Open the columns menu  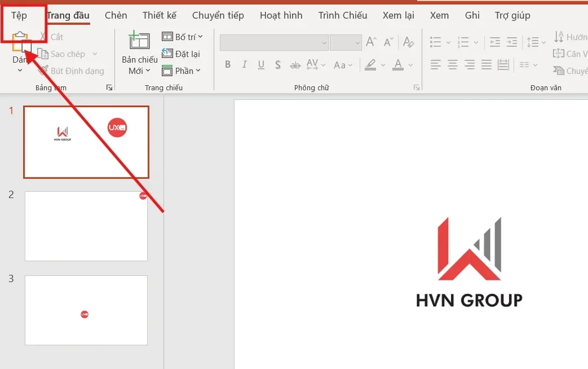pos(528,65)
